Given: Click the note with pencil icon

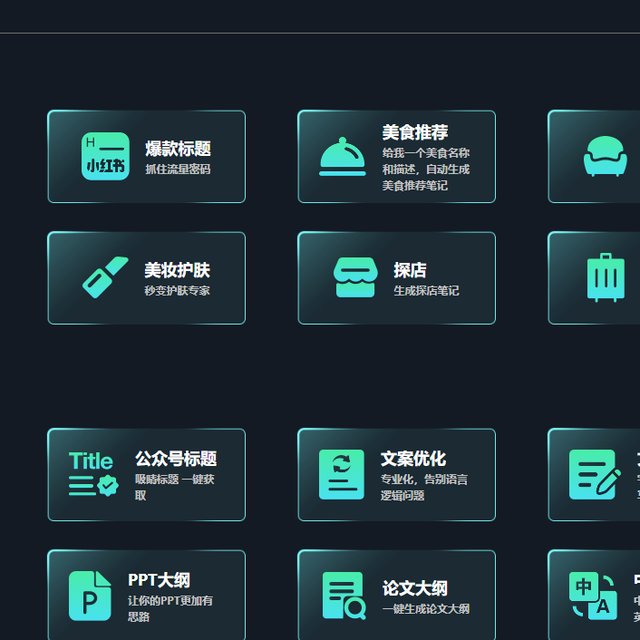Looking at the screenshot, I should click(x=595, y=474).
